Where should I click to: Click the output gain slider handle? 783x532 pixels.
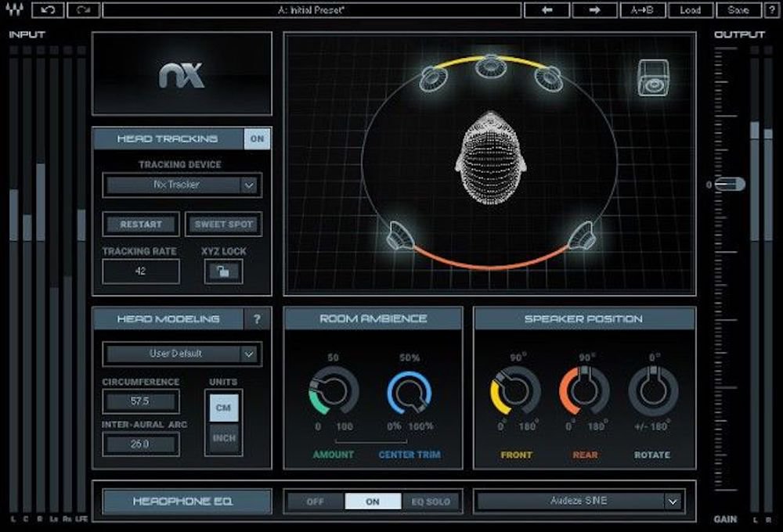click(x=730, y=185)
